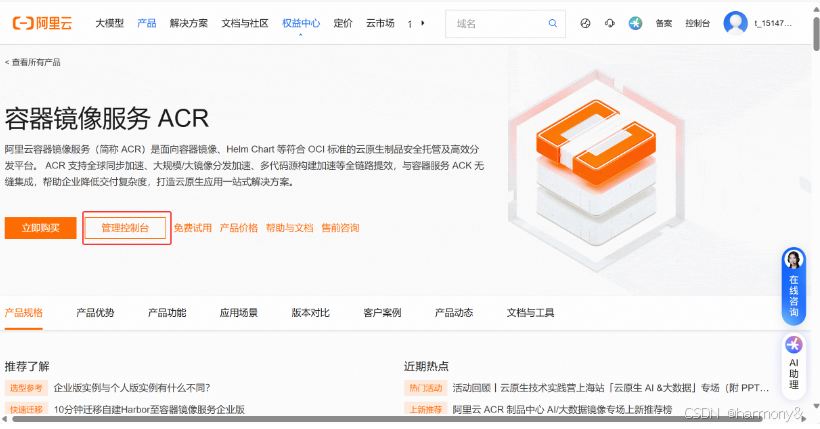Open the 备案 link in header

point(664,23)
